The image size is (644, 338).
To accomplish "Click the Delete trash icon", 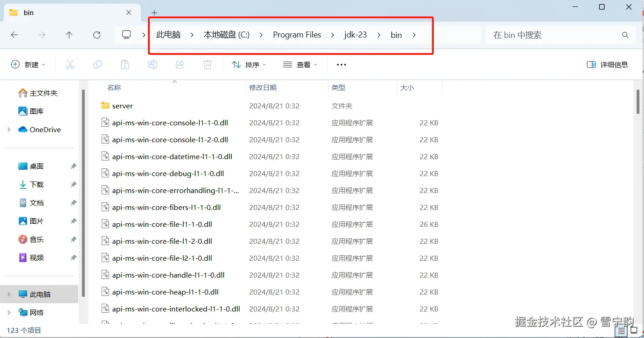I will pyautogui.click(x=207, y=64).
